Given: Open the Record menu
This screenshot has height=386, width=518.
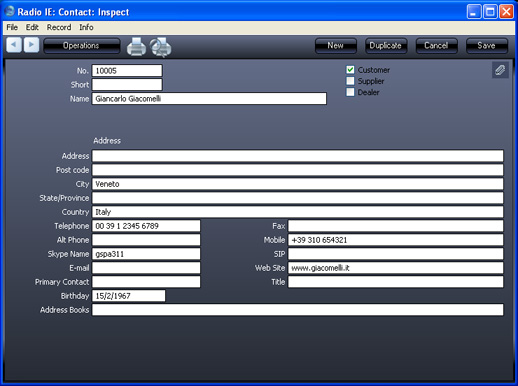Looking at the screenshot, I should pos(59,27).
